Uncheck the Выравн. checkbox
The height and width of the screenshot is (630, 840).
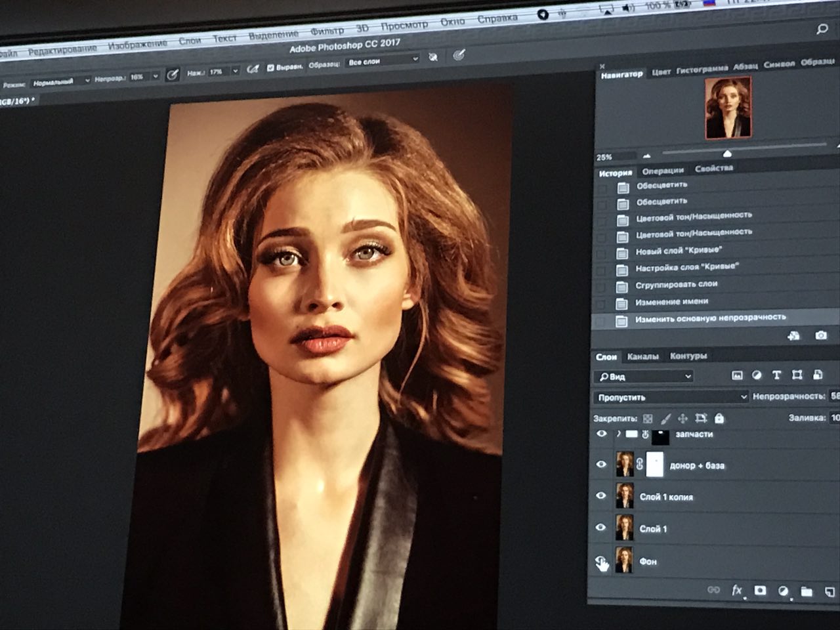pos(270,68)
